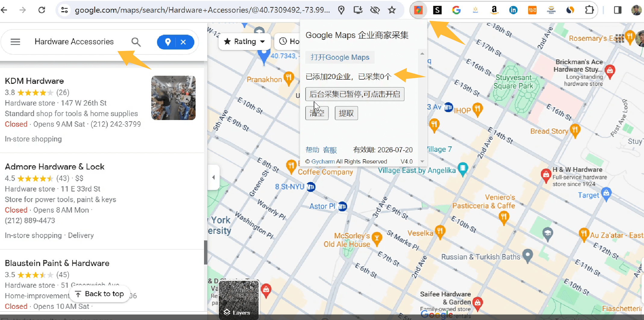The height and width of the screenshot is (320, 644).
Task: Click Au Za'atar map pin
Action: pos(584,235)
